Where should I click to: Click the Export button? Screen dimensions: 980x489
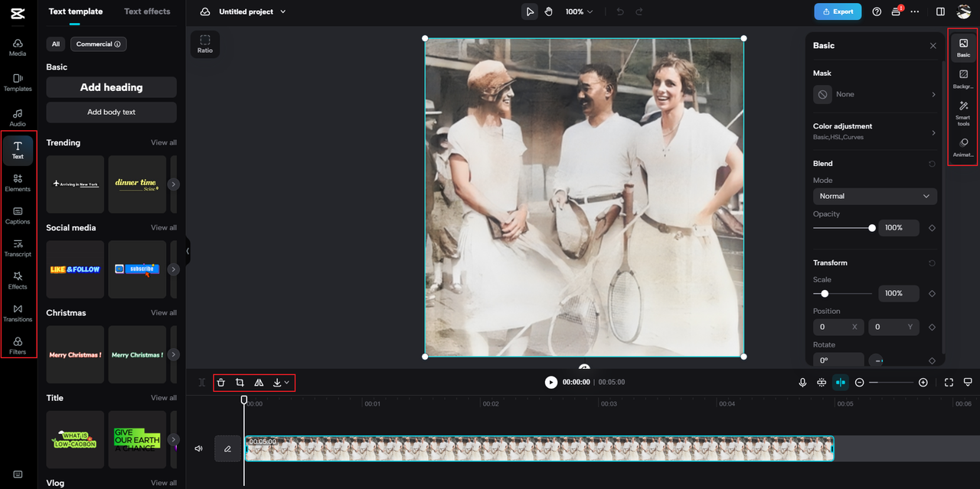(838, 11)
